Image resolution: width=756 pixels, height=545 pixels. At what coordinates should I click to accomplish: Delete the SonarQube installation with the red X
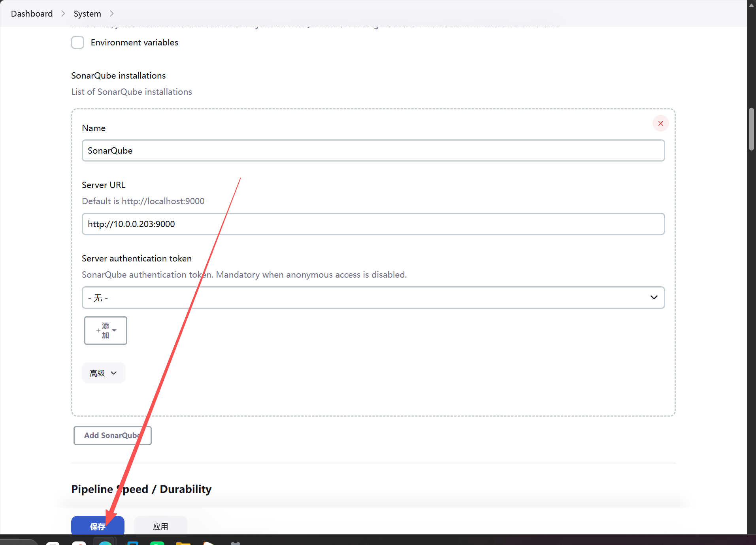pyautogui.click(x=660, y=123)
